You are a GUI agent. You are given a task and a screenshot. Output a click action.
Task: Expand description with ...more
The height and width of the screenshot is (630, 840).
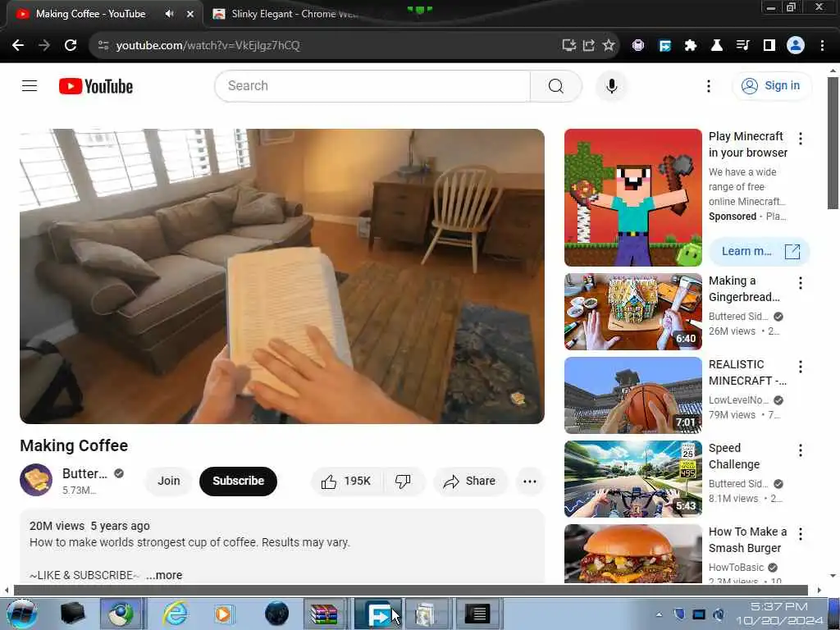(164, 575)
